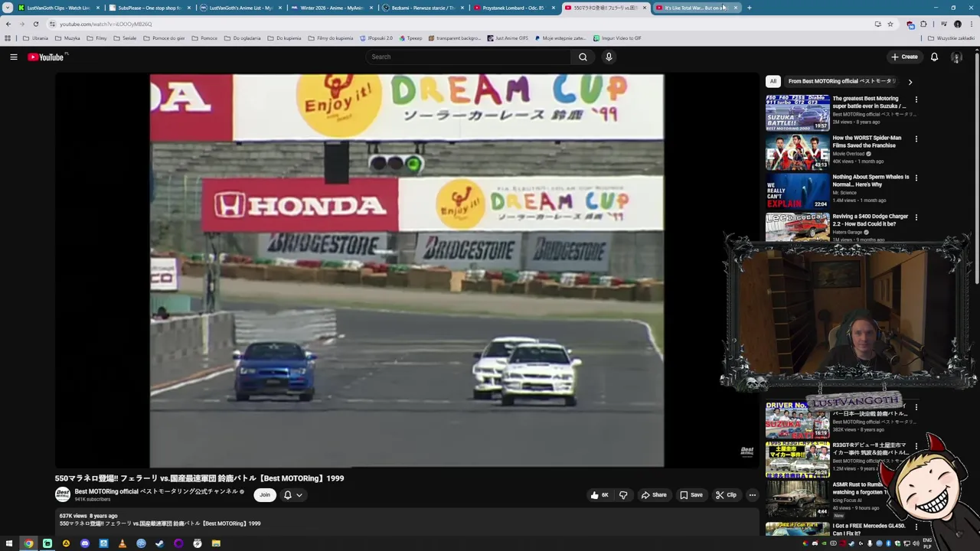The height and width of the screenshot is (551, 980).
Task: Open the Muzyka bookmarks folder
Action: (67, 37)
